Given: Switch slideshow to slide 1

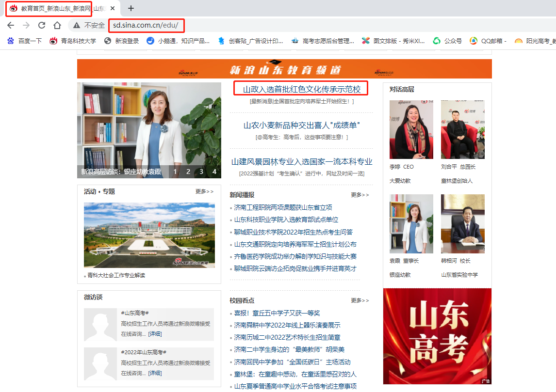Looking at the screenshot, I should tap(175, 172).
